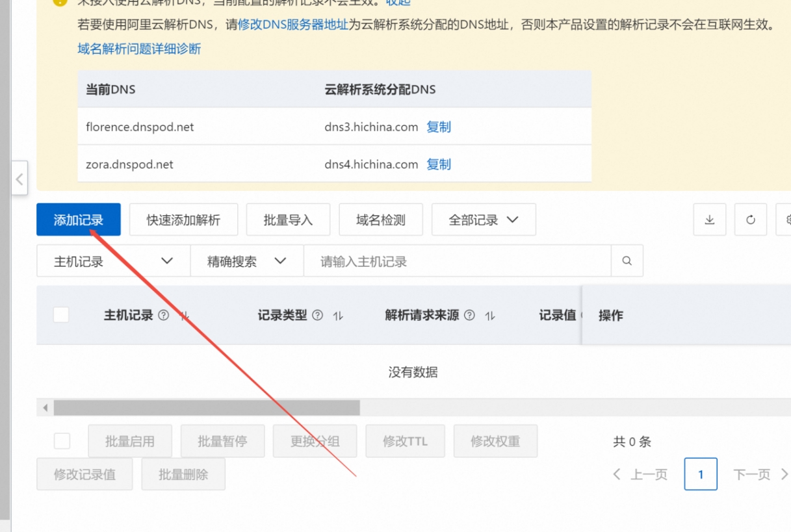
Task: Click the refresh records icon
Action: point(751,220)
